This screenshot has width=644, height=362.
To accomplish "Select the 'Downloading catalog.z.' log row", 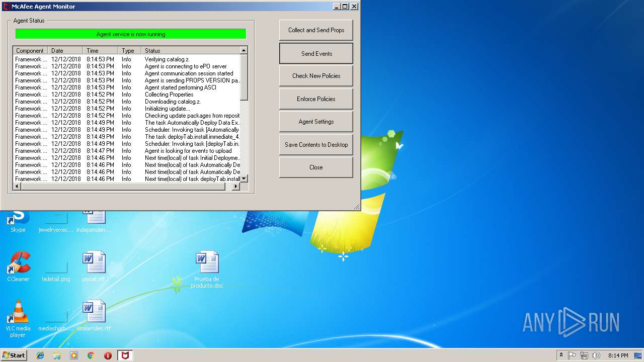I will tap(127, 102).
